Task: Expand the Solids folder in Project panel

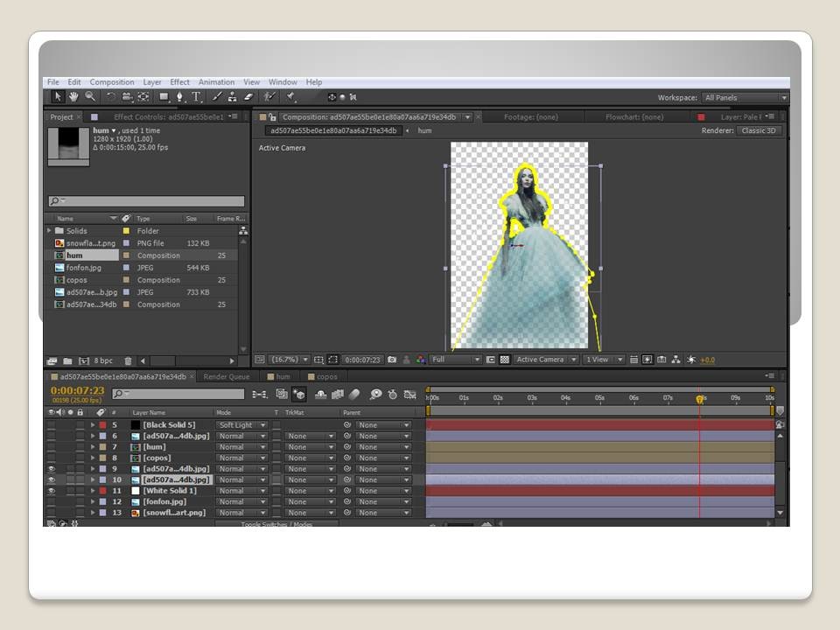Action: (49, 231)
